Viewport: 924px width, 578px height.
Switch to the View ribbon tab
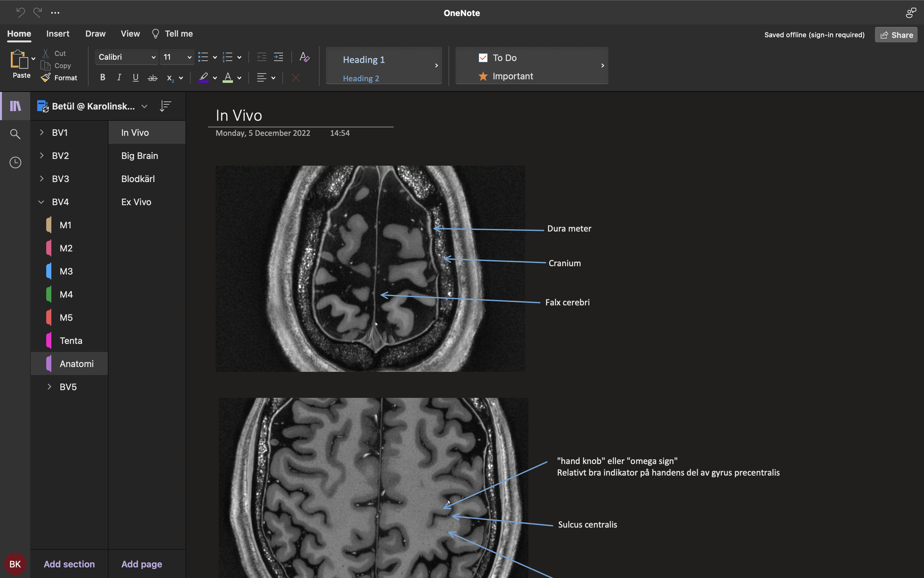click(130, 34)
